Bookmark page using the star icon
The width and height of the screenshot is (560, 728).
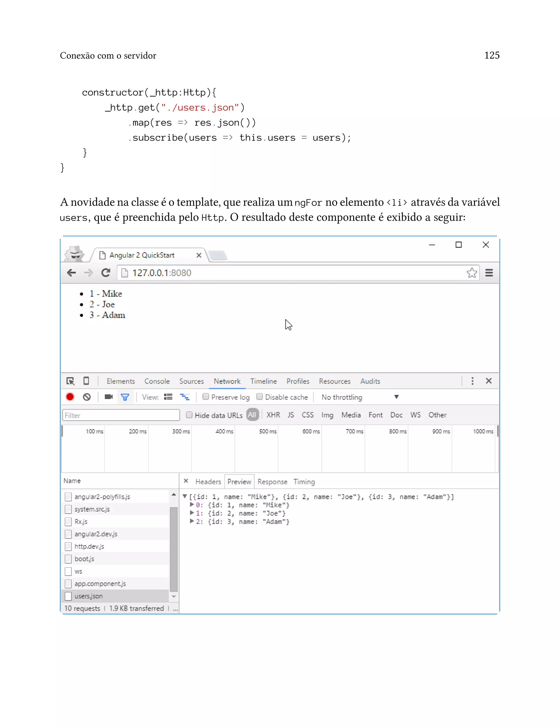472,273
